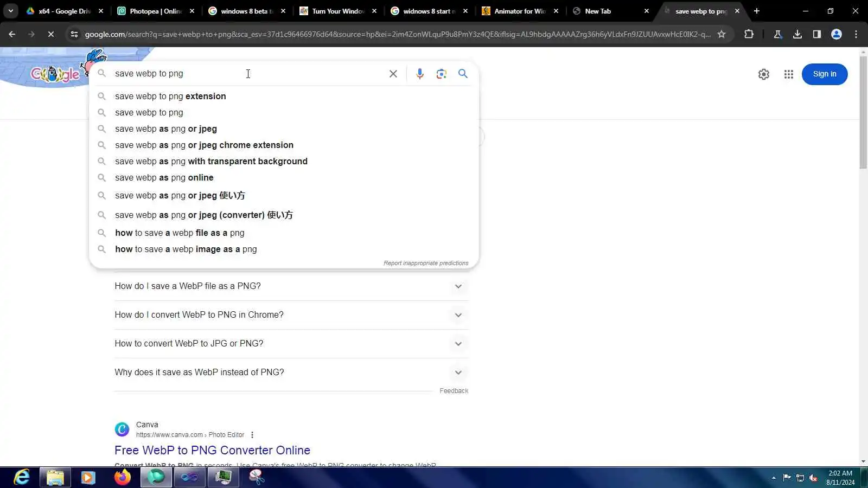The image size is (868, 488).
Task: Click the volume tray icon
Action: tap(813, 478)
